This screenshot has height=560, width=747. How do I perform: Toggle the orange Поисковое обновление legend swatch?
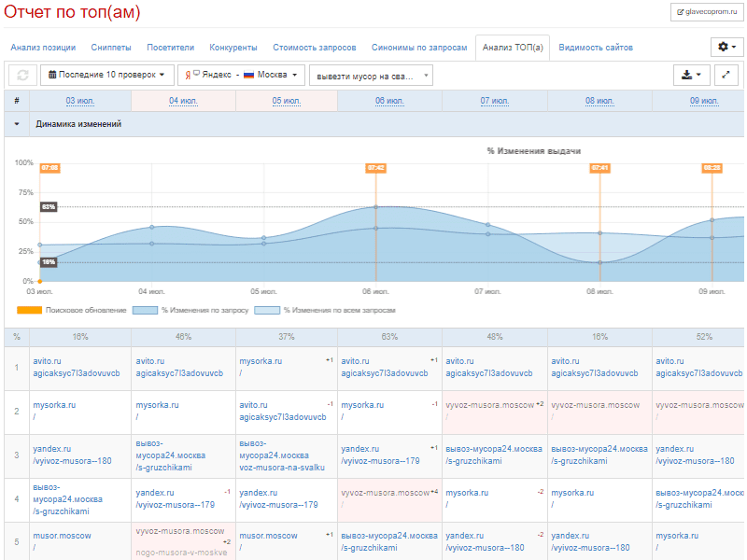[30, 310]
